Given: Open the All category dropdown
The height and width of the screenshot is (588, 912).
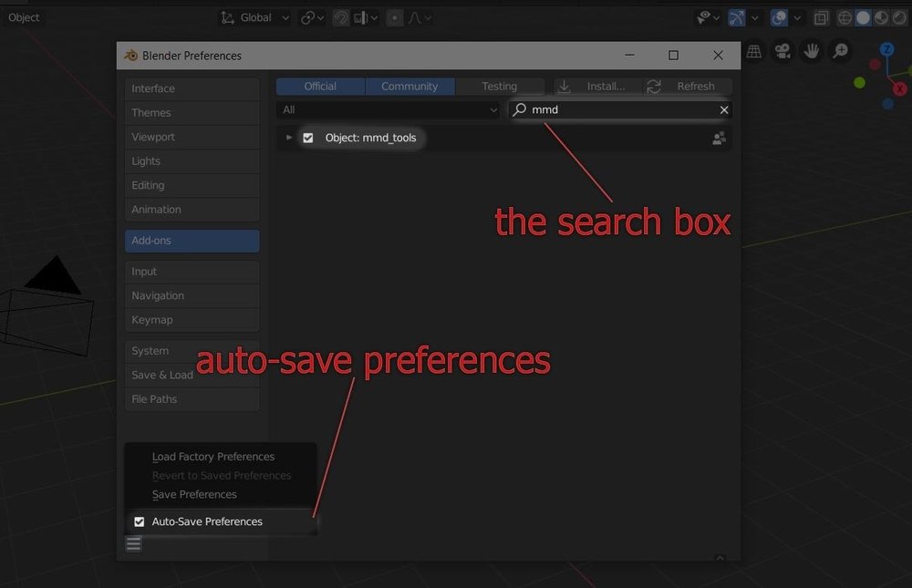Looking at the screenshot, I should 389,110.
